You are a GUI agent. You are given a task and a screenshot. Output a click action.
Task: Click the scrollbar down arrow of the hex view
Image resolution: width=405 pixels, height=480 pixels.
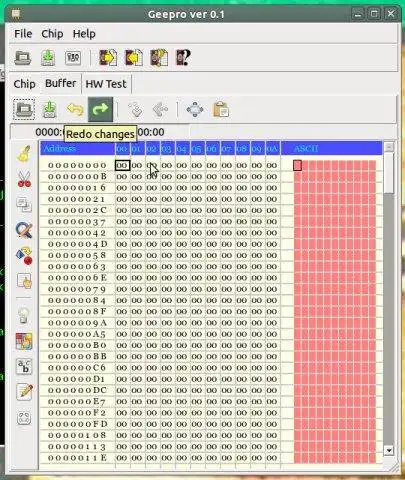(x=389, y=451)
